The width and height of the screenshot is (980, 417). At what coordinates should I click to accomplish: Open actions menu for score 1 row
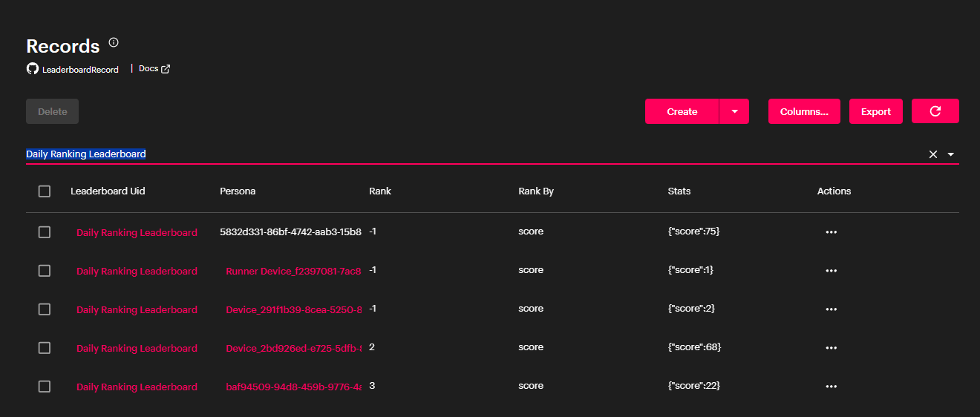(x=831, y=271)
